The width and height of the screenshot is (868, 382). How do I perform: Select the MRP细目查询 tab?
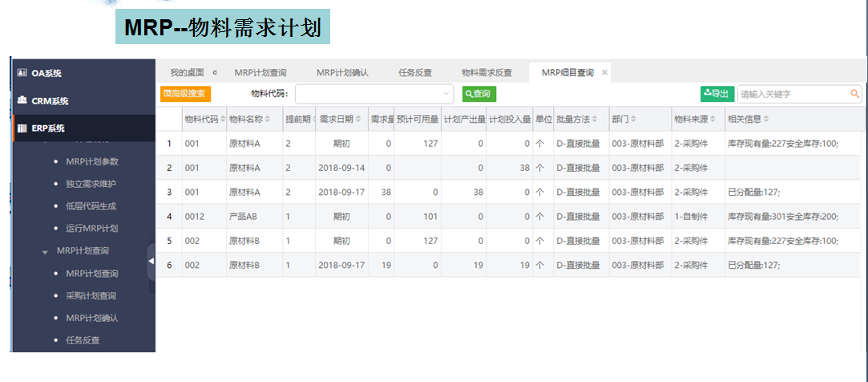567,72
